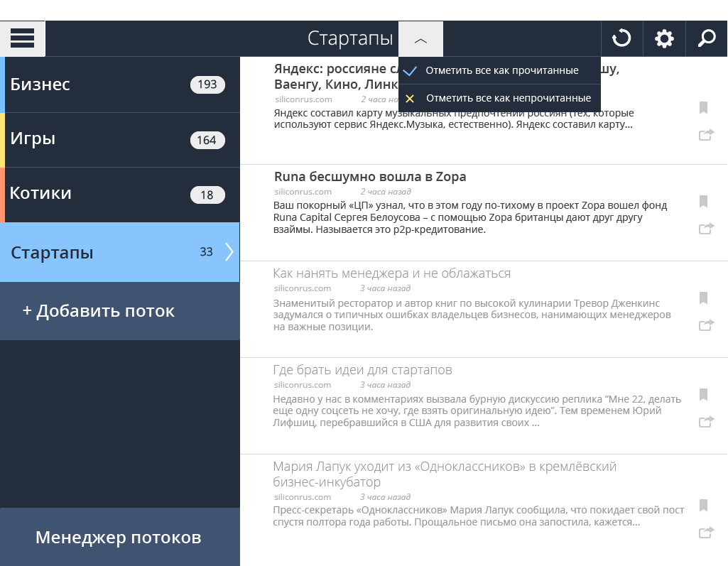Screen dimensions: 728x566
Task: Bookmark the Yandex music article
Action: point(703,108)
